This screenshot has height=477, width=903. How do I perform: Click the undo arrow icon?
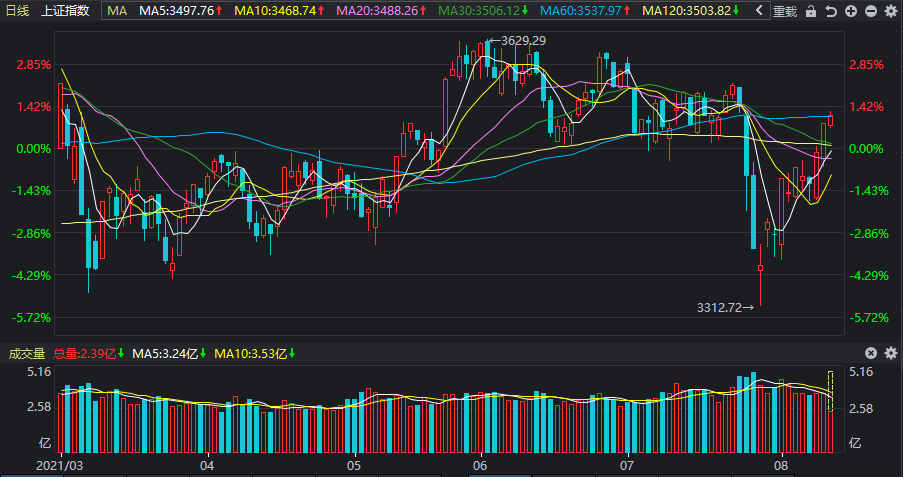(831, 11)
